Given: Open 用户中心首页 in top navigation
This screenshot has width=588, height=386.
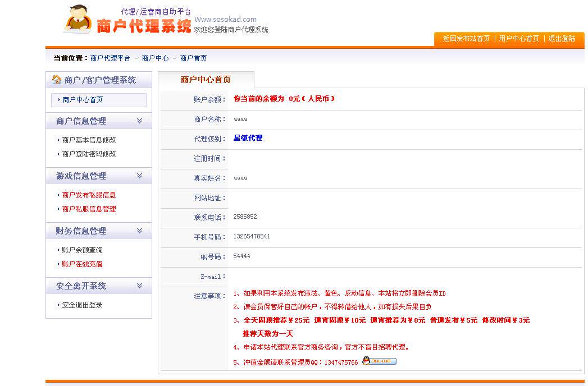Looking at the screenshot, I should (x=519, y=39).
